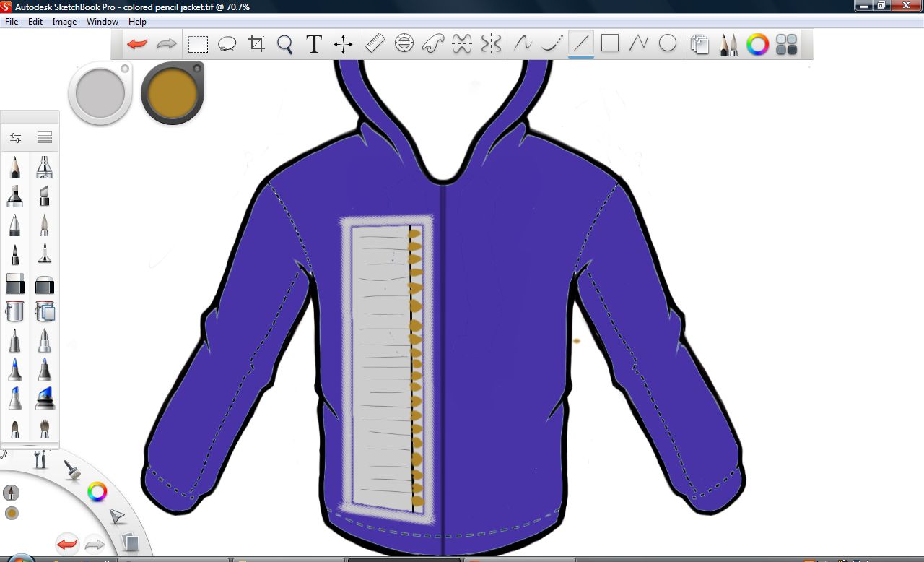The width and height of the screenshot is (924, 562).
Task: Open the File menu
Action: tap(12, 22)
